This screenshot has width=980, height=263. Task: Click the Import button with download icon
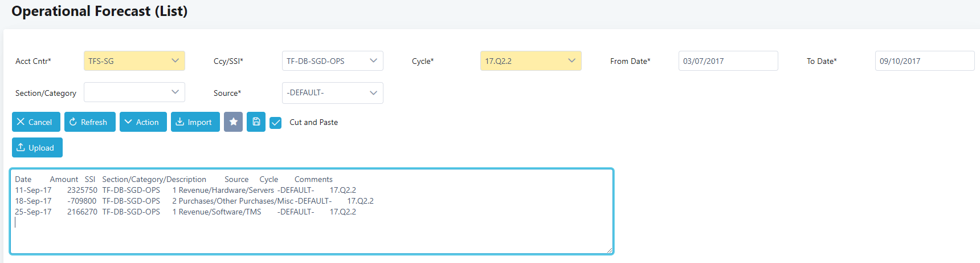(195, 122)
